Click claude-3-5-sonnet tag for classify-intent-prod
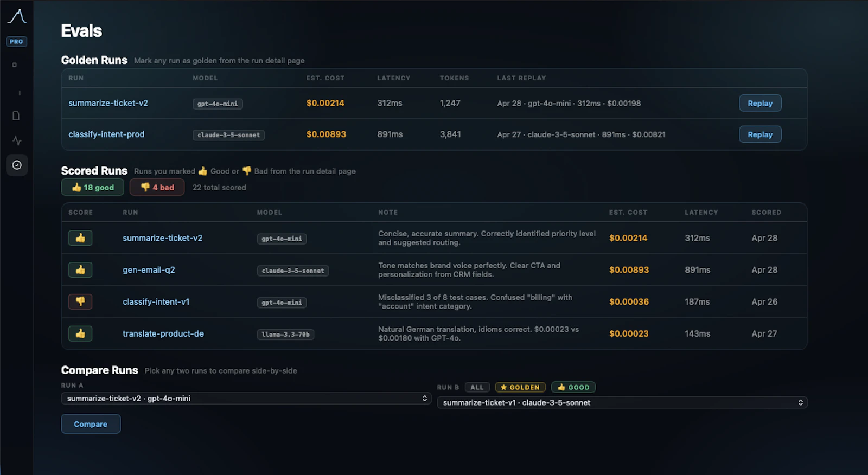This screenshot has width=868, height=475. pyautogui.click(x=228, y=135)
